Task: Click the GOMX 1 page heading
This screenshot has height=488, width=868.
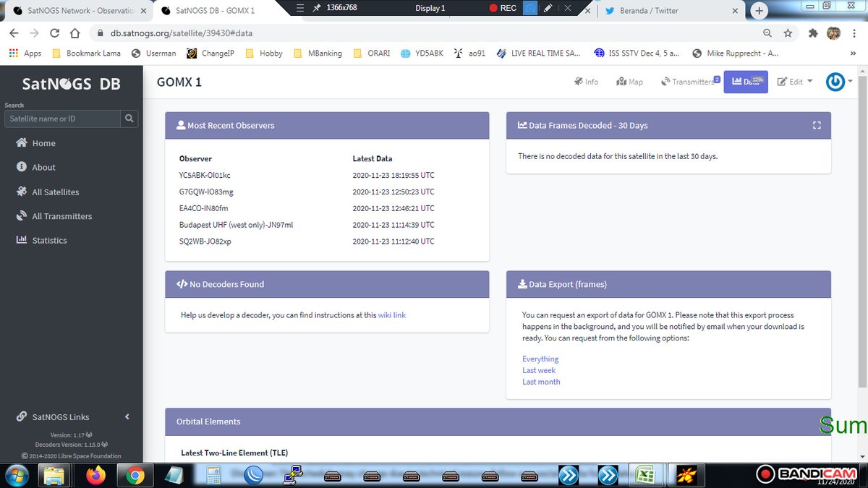Action: click(x=179, y=82)
